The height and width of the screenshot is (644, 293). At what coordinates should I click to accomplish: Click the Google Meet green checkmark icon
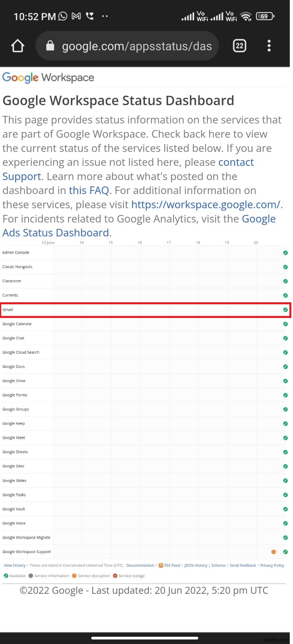pos(285,438)
